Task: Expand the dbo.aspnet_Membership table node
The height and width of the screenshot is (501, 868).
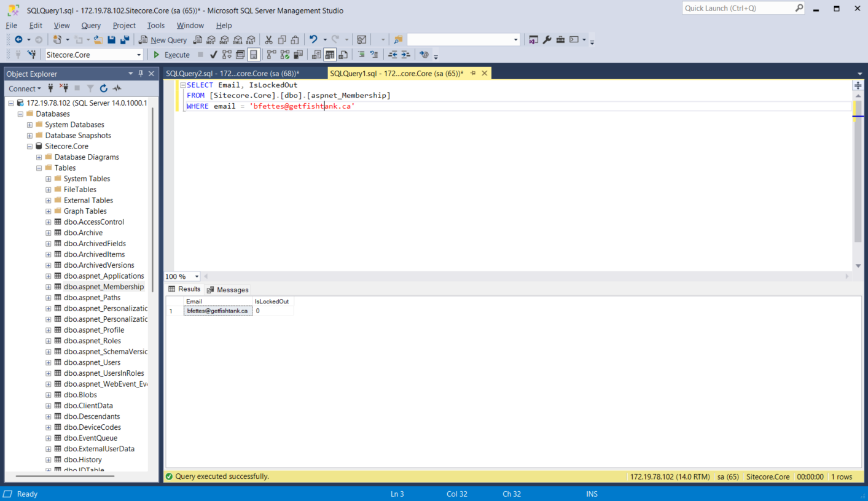Action: pyautogui.click(x=49, y=287)
